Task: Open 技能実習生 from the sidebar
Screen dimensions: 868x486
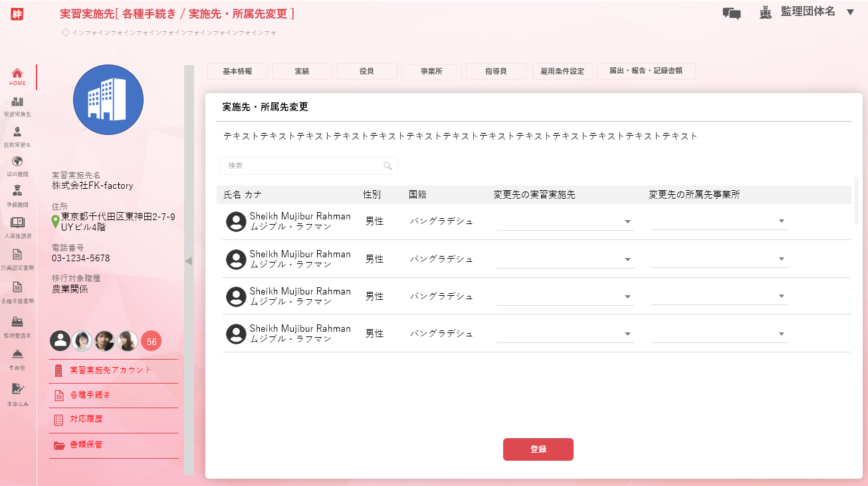Action: coord(17,132)
